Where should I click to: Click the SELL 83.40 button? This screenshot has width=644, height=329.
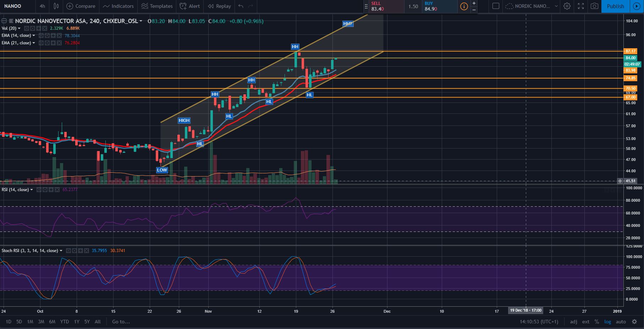coord(387,6)
